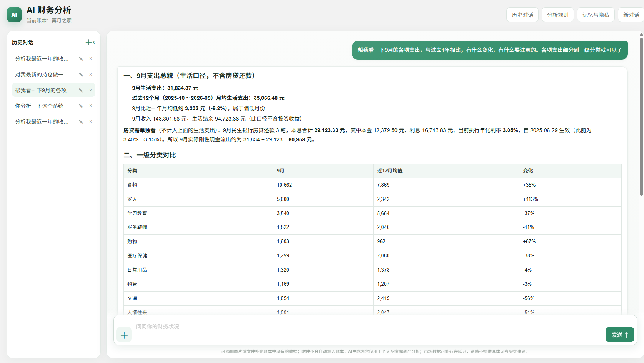This screenshot has width=644, height=363.
Task: Select the 家人 row change +113%
Action: click(570, 199)
